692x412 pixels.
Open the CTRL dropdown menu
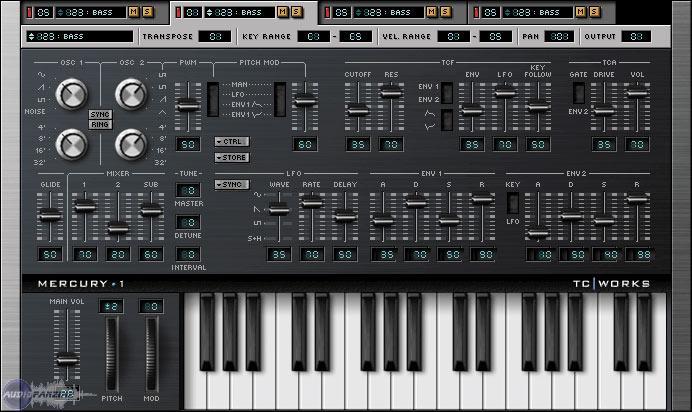click(232, 142)
